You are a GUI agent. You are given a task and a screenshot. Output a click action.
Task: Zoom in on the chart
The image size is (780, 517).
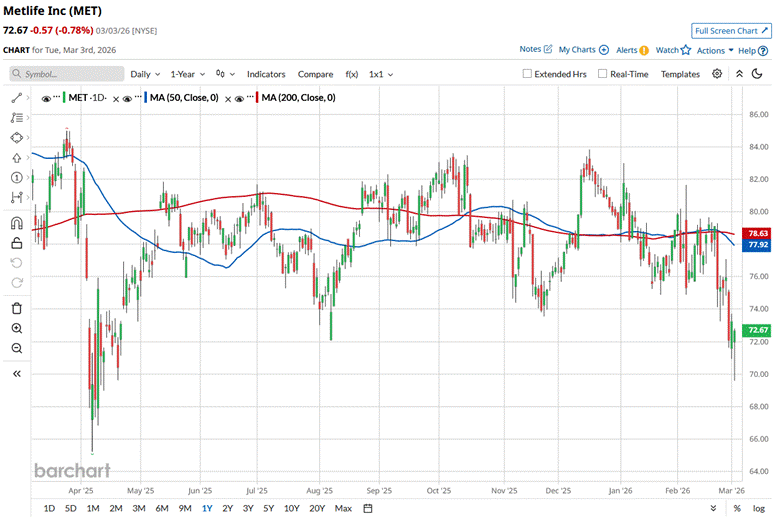click(x=16, y=328)
